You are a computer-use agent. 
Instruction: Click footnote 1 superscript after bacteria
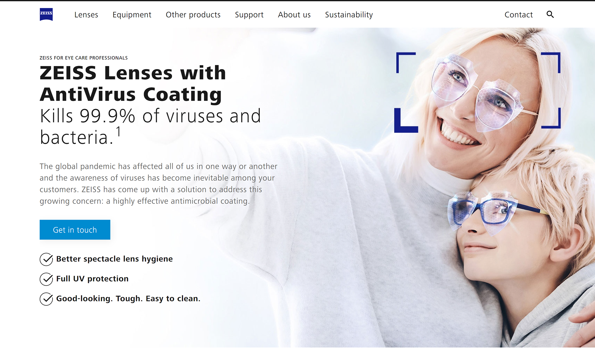118,132
